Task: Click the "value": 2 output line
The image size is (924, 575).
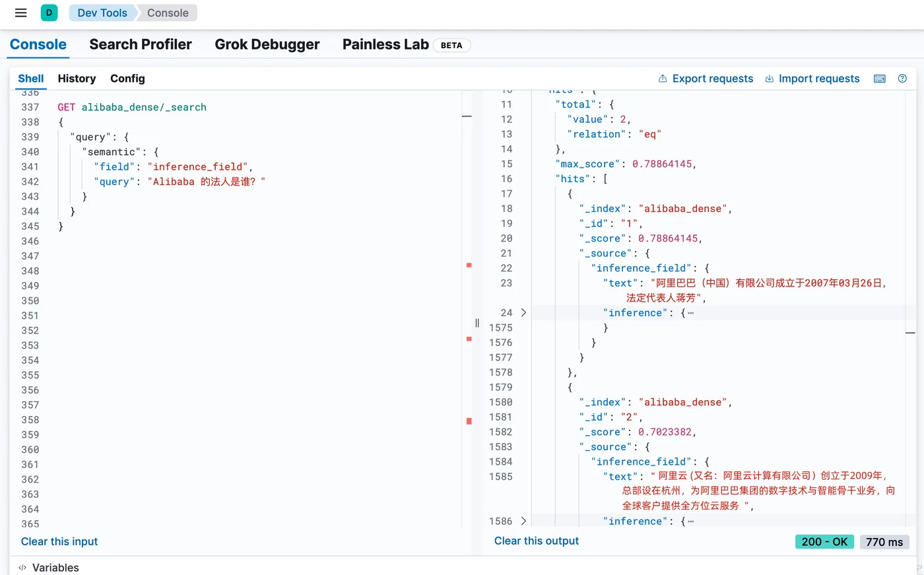Action: pos(599,119)
